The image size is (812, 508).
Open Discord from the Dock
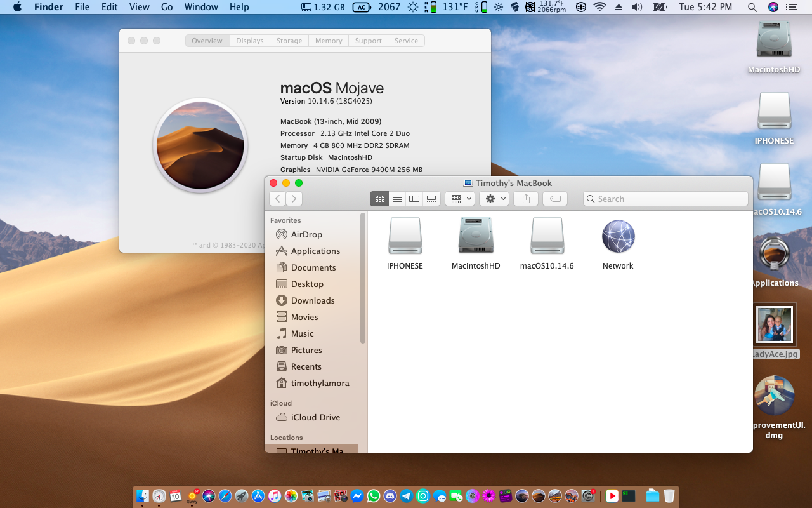(x=390, y=496)
